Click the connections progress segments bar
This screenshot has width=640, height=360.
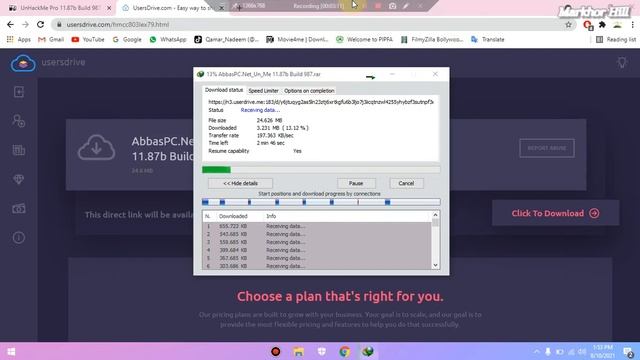321,202
